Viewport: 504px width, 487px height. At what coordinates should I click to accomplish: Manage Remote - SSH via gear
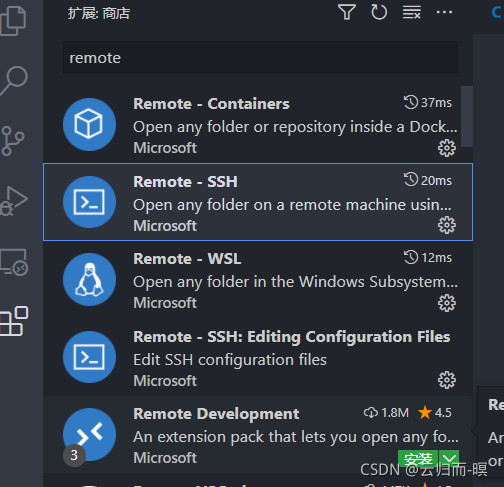coord(447,225)
